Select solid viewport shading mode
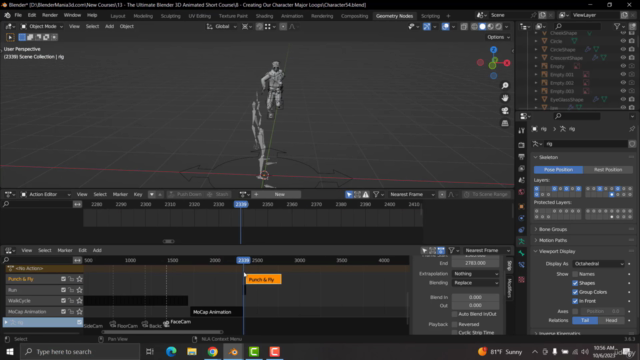Image resolution: width=640 pixels, height=360 pixels. tap(482, 27)
